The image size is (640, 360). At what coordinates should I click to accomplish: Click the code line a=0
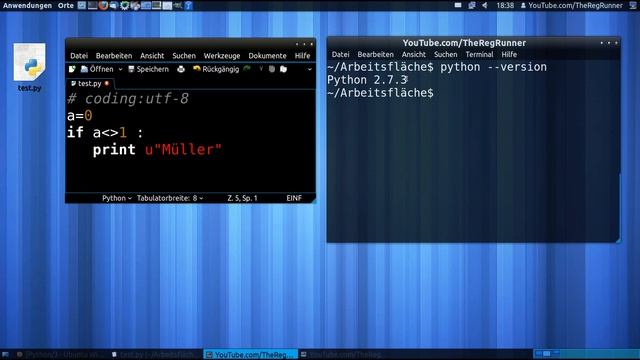80,116
